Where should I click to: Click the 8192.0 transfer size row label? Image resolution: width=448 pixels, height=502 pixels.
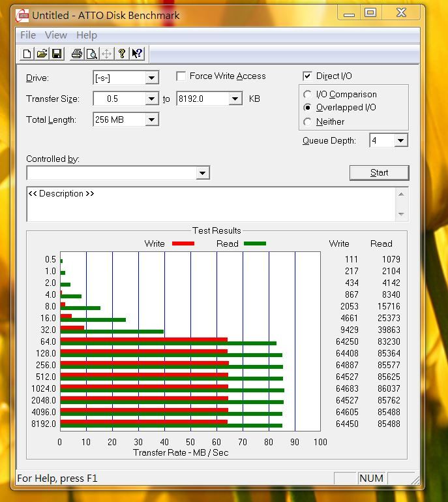coord(44,424)
